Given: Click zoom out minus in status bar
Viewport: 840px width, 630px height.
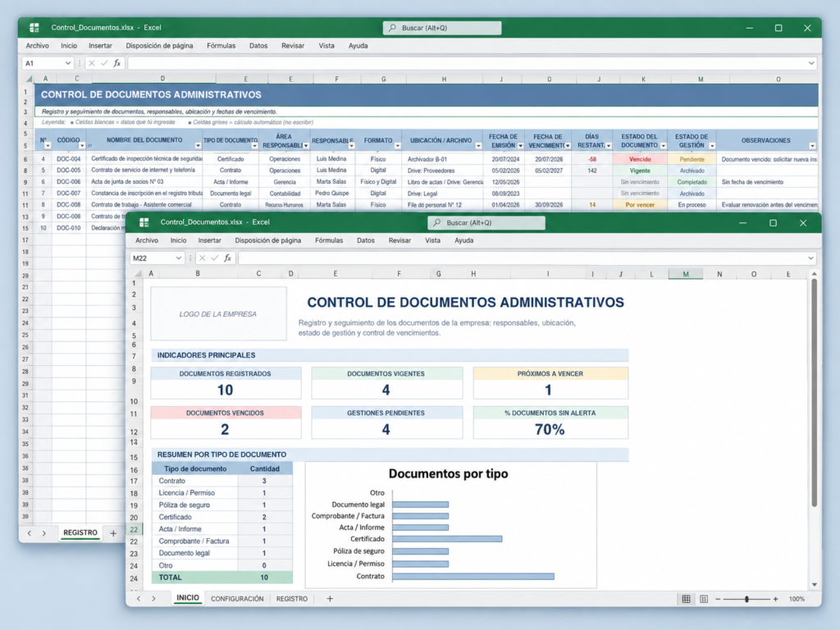Looking at the screenshot, I should pyautogui.click(x=718, y=599).
